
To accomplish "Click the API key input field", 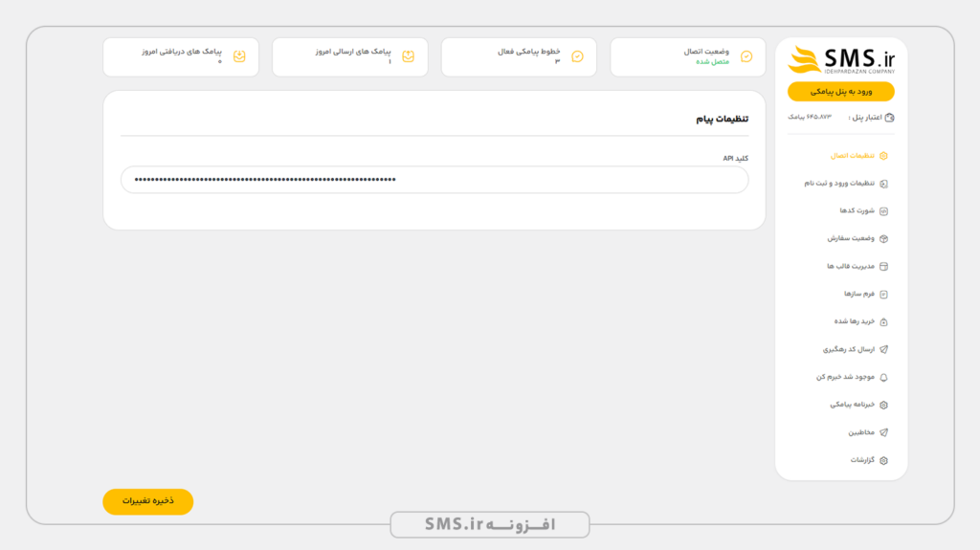I will (434, 180).
